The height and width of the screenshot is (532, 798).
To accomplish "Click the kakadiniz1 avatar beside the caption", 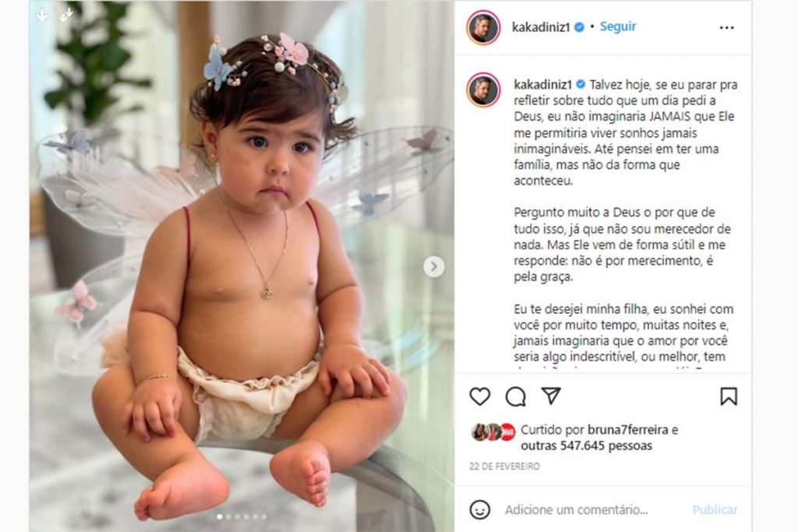I will point(483,90).
